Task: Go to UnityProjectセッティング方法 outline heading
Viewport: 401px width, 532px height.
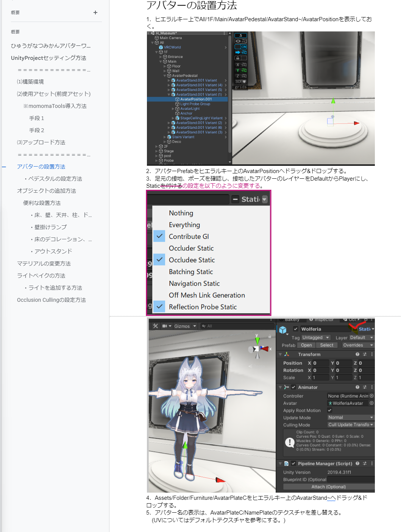Action: (x=48, y=58)
